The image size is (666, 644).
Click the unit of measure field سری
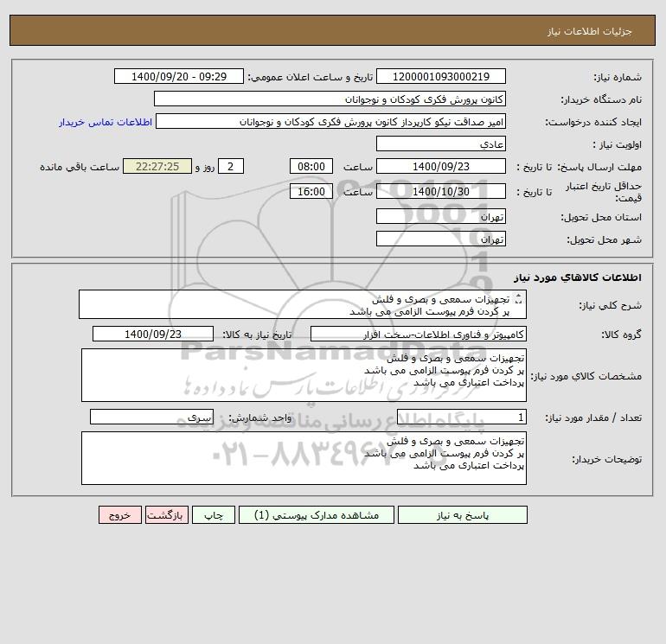(x=151, y=417)
